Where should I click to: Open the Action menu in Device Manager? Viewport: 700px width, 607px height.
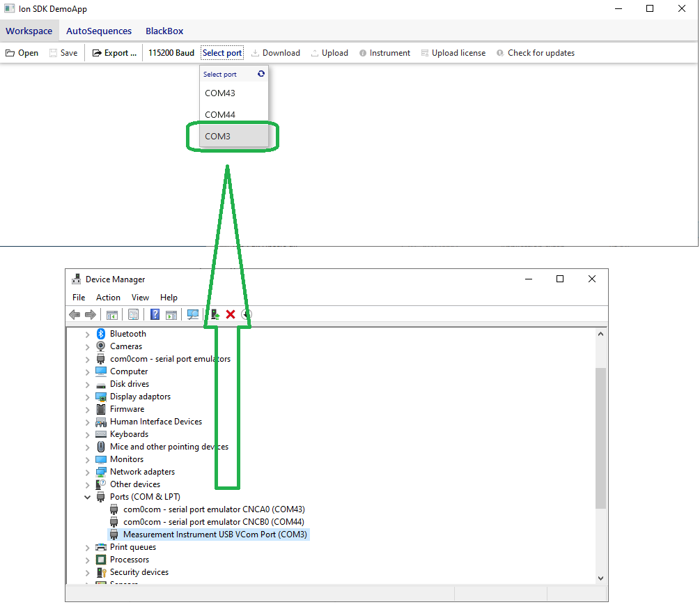108,297
